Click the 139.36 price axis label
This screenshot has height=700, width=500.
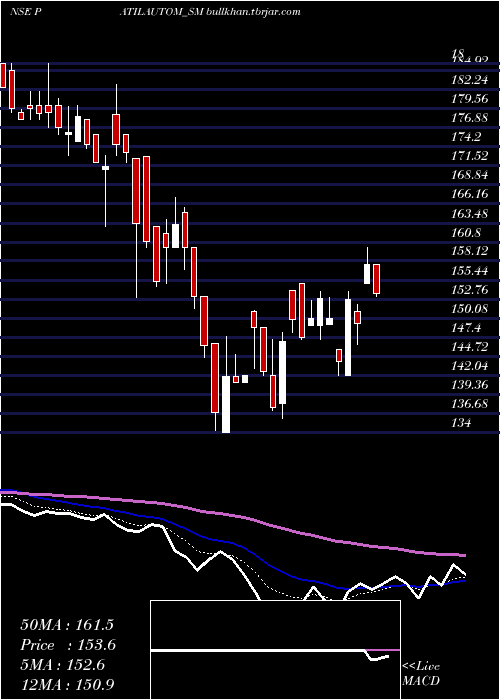(471, 385)
